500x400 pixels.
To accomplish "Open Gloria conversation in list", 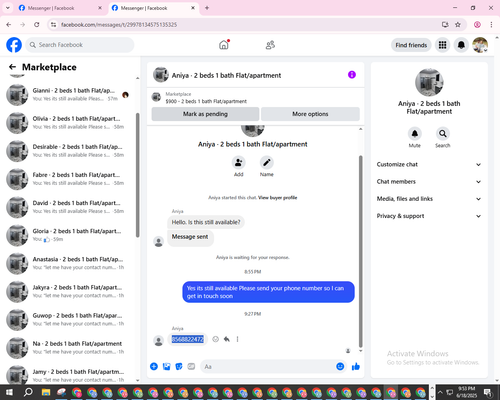I will coord(68,235).
